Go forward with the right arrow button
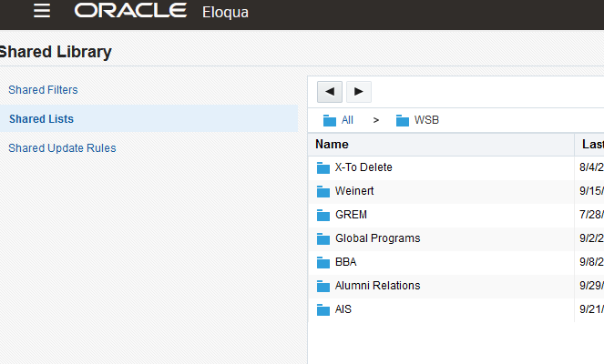The image size is (604, 364). 358,91
